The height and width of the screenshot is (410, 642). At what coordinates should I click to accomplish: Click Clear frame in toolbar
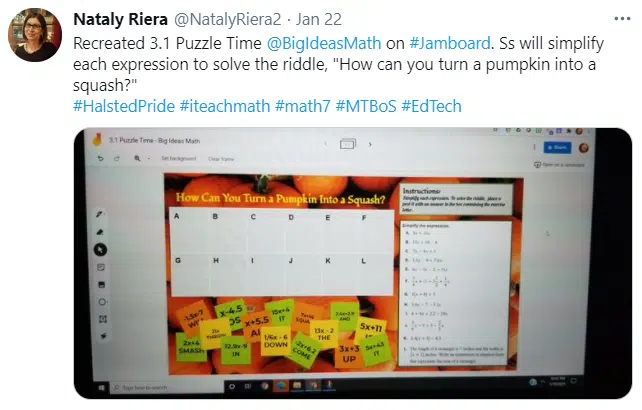[221, 159]
